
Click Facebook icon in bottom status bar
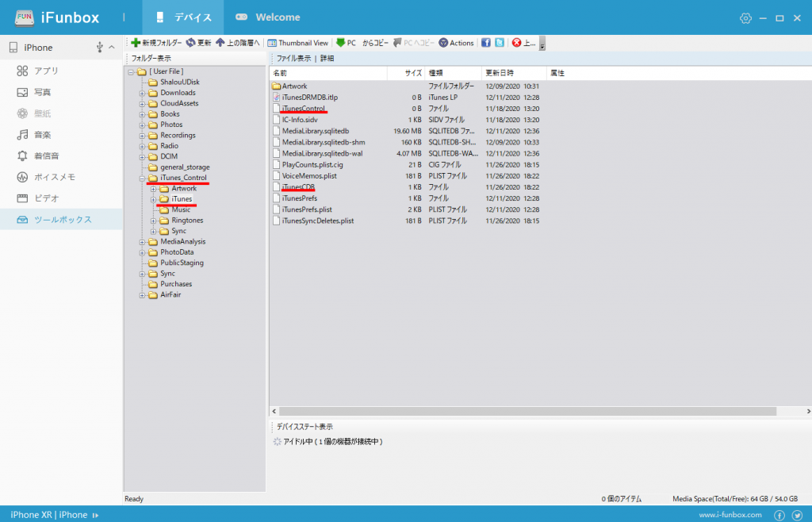(779, 515)
